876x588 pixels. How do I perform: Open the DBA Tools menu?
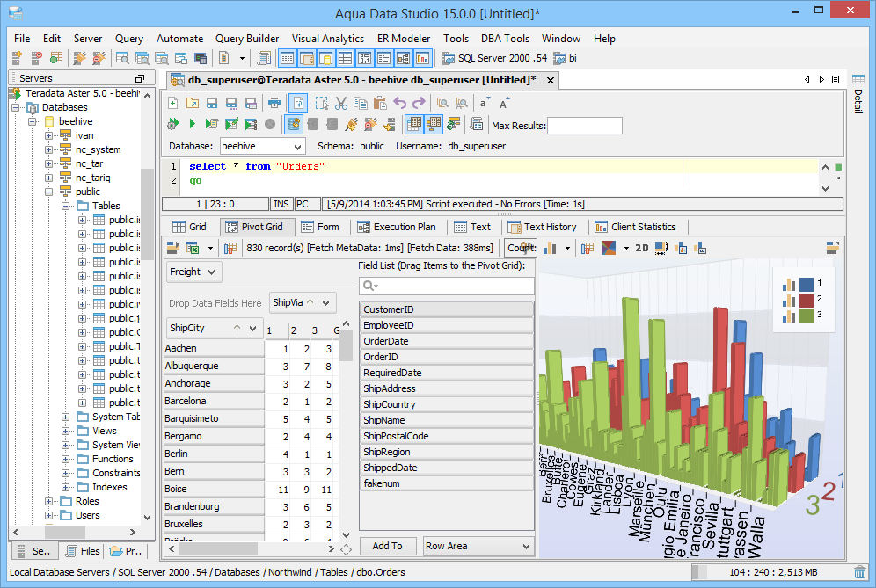pyautogui.click(x=505, y=39)
